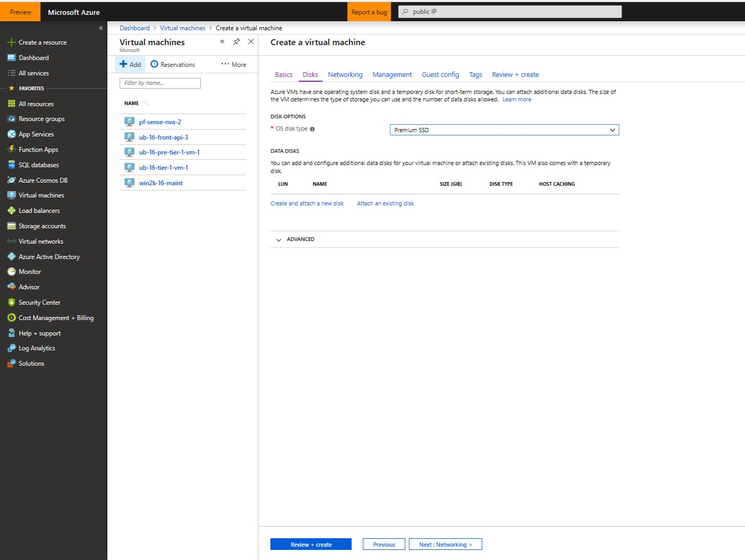Click the Previous button
This screenshot has width=745, height=560.
[384, 545]
